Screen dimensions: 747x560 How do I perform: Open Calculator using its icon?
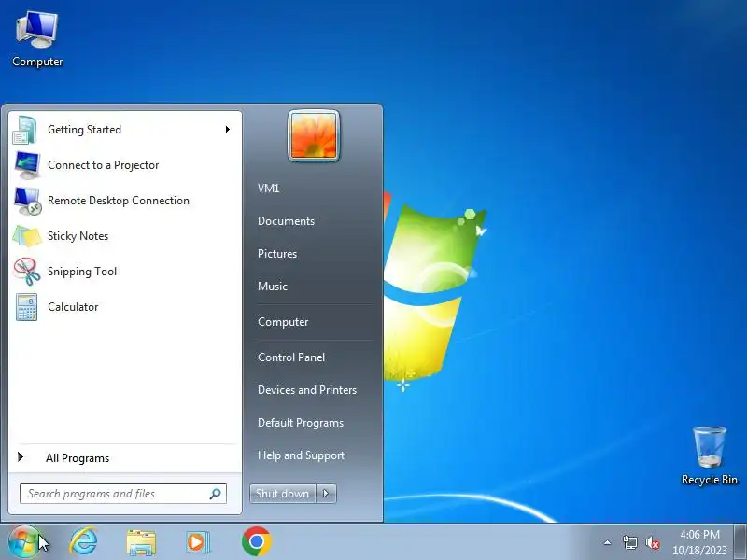pyautogui.click(x=26, y=307)
